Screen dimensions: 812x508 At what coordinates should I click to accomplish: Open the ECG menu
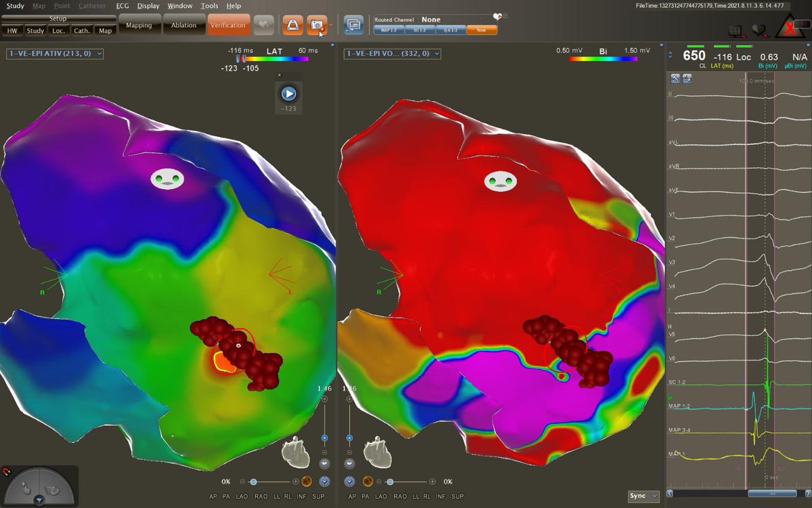[x=122, y=5]
